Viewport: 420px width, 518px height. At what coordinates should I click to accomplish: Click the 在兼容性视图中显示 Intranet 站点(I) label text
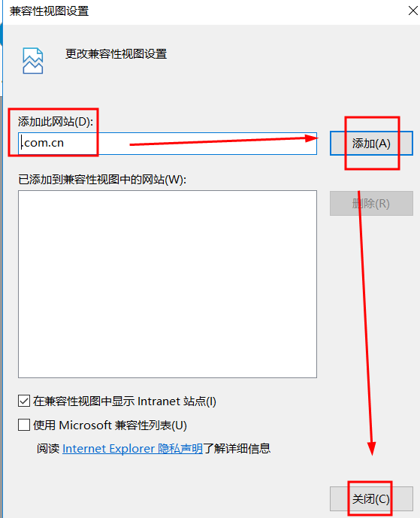pos(125,401)
